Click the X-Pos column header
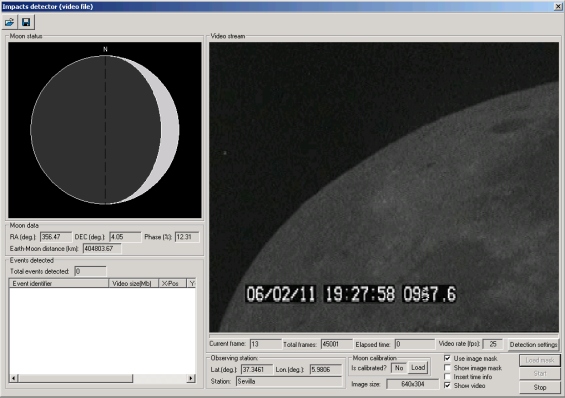This screenshot has height=398, width=565. 172,283
